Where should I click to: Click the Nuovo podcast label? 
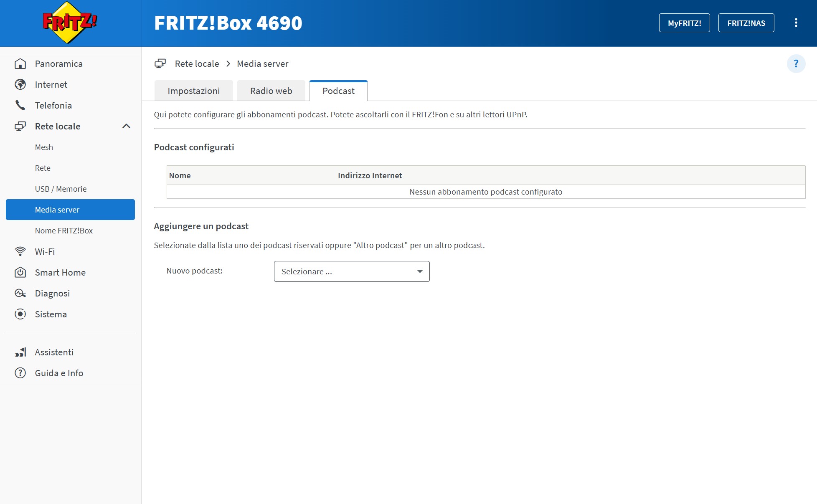pos(195,271)
